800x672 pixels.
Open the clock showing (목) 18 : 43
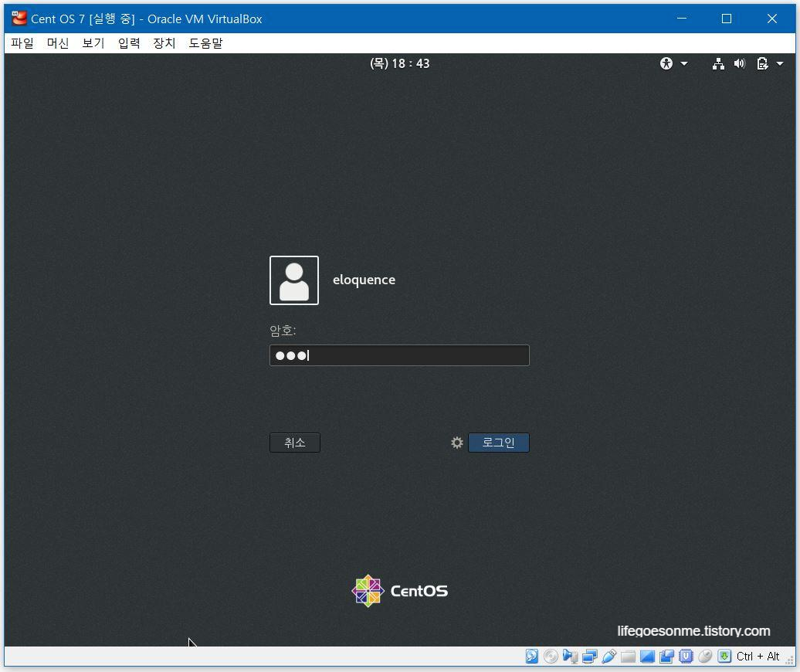click(399, 63)
